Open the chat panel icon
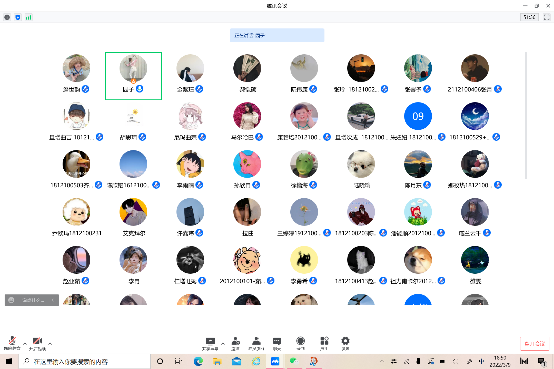 pyautogui.click(x=277, y=343)
